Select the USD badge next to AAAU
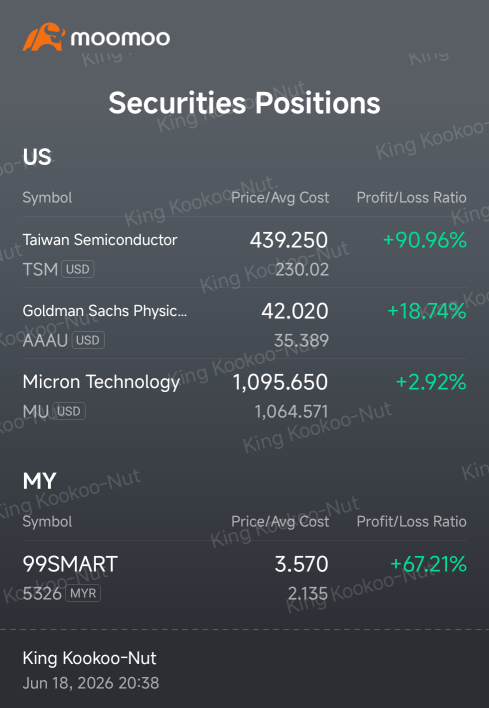 [x=88, y=340]
